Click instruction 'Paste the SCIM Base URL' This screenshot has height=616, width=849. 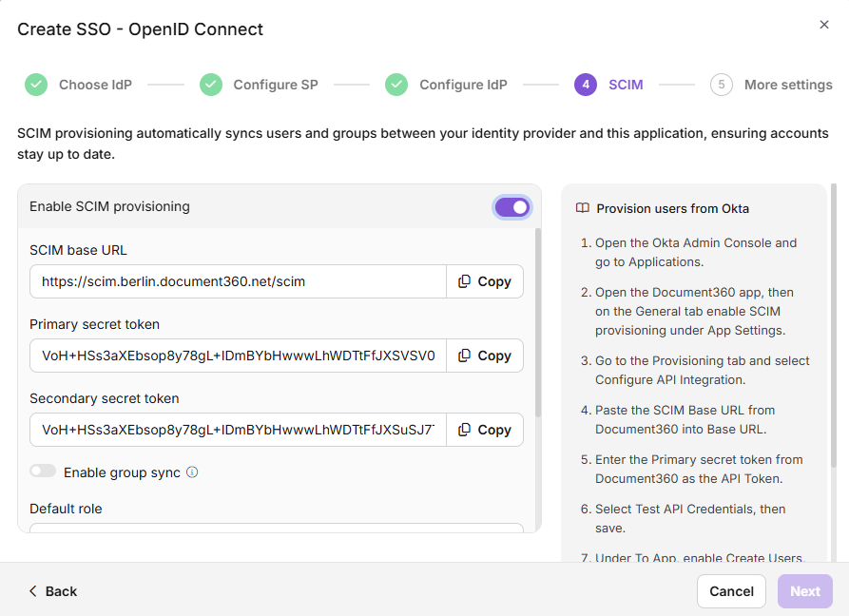[x=685, y=419]
